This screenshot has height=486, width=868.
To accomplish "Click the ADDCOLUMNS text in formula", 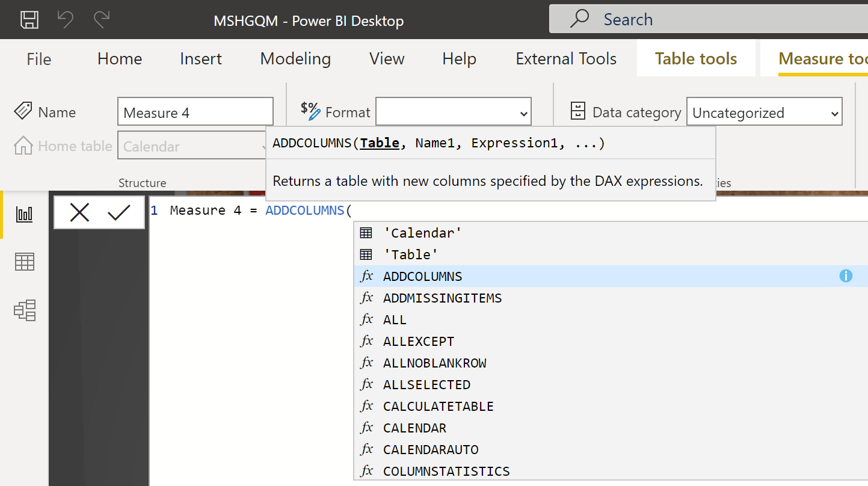I will pyautogui.click(x=305, y=211).
